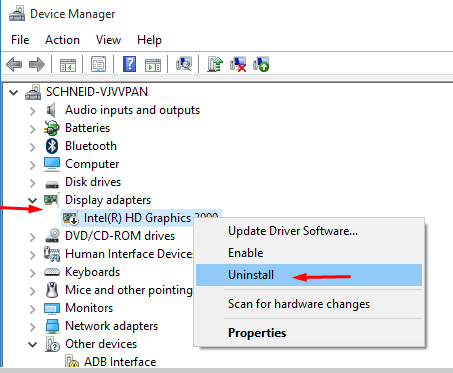Choose Enable in the context menu
This screenshot has height=373, width=453.
pyautogui.click(x=309, y=253)
